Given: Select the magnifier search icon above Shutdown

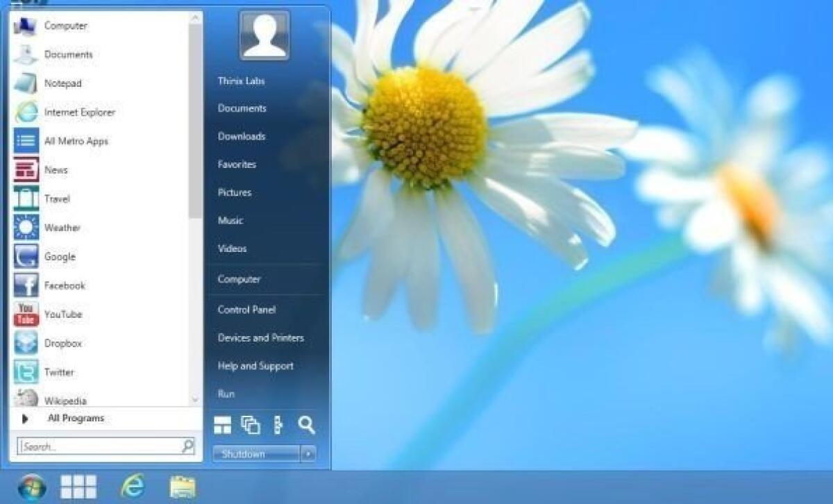Looking at the screenshot, I should coord(306,426).
